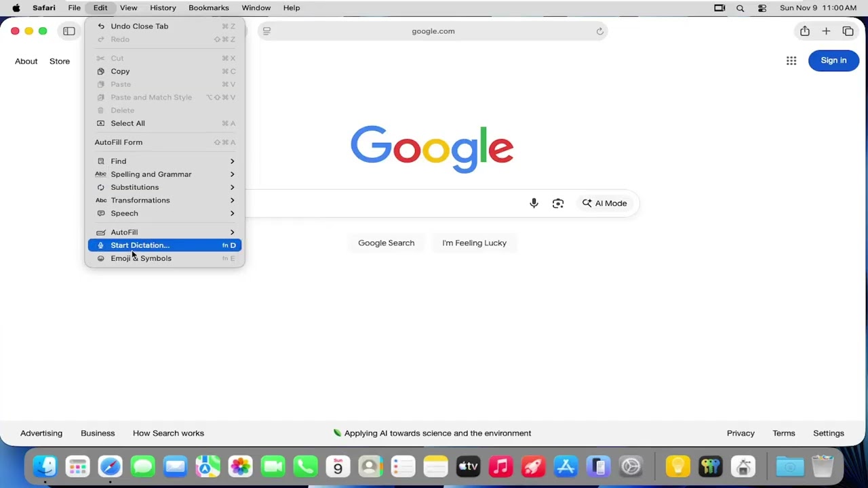This screenshot has height=488, width=868.
Task: Open the Safari app menu
Action: coord(44,8)
